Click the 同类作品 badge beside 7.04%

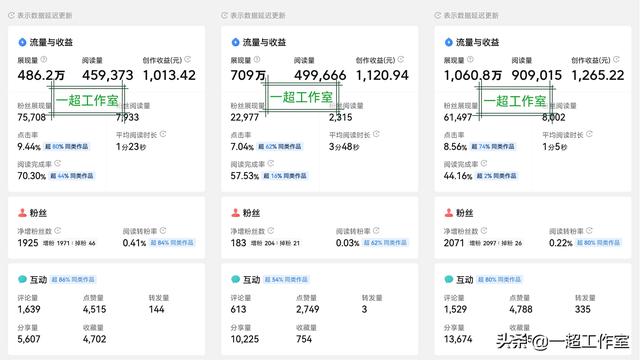[x=280, y=147]
